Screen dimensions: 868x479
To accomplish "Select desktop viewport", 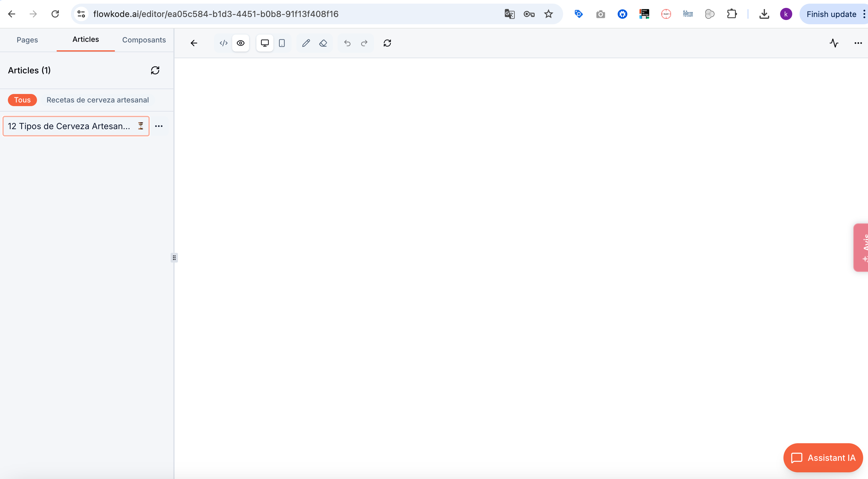I will click(x=265, y=43).
